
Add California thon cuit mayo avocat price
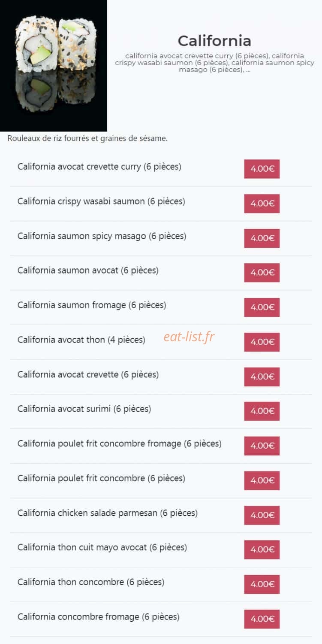coord(262,550)
